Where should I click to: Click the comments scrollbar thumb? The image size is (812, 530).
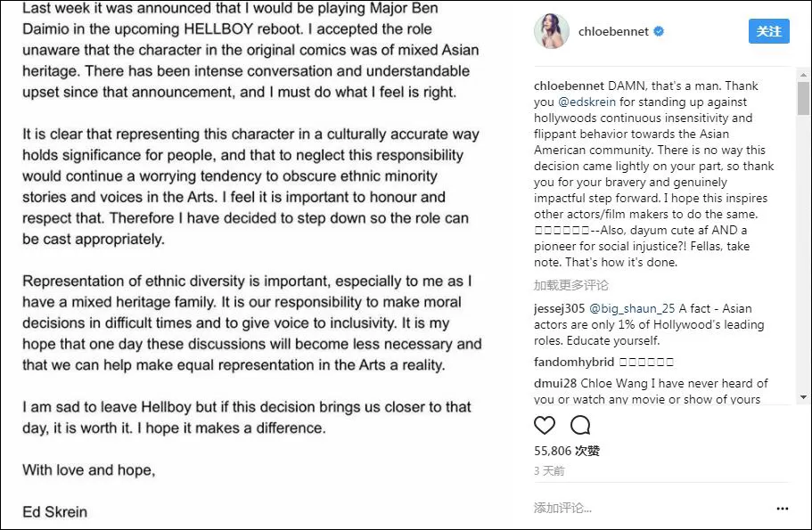pyautogui.click(x=803, y=98)
